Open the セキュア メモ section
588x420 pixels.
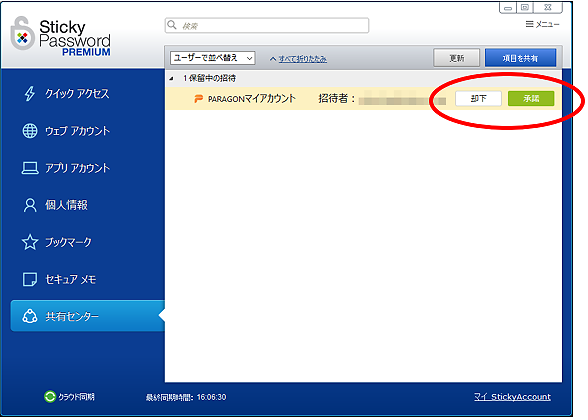pos(70,279)
